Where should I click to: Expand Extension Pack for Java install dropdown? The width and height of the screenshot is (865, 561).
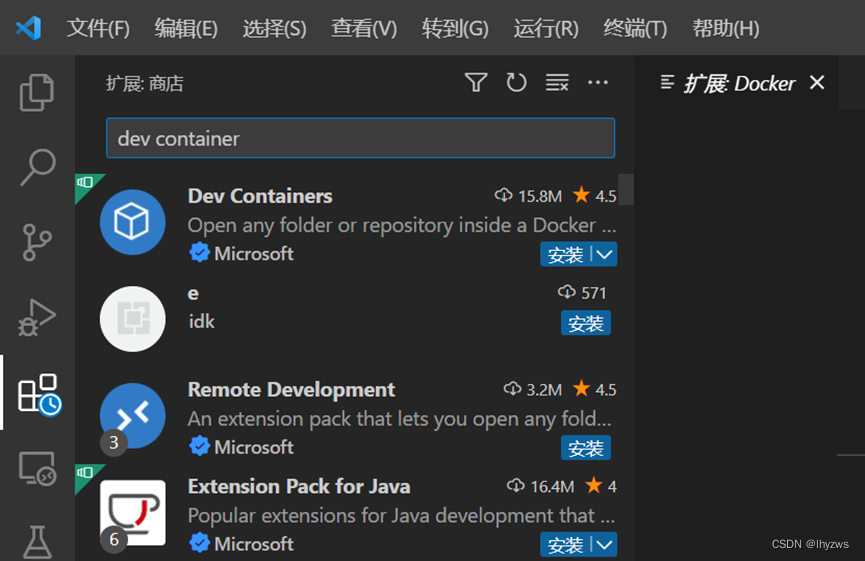605,545
